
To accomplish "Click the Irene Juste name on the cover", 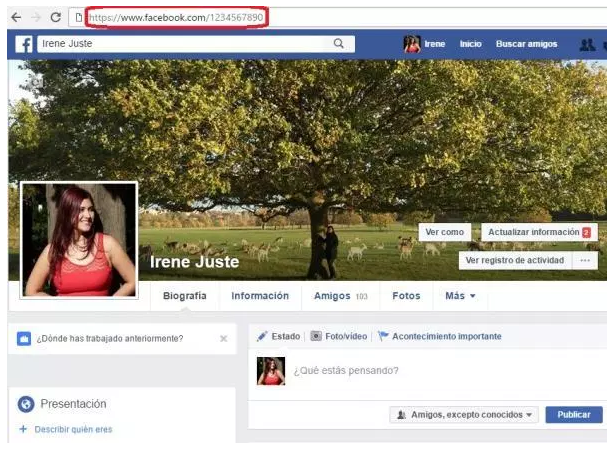I will point(194,262).
